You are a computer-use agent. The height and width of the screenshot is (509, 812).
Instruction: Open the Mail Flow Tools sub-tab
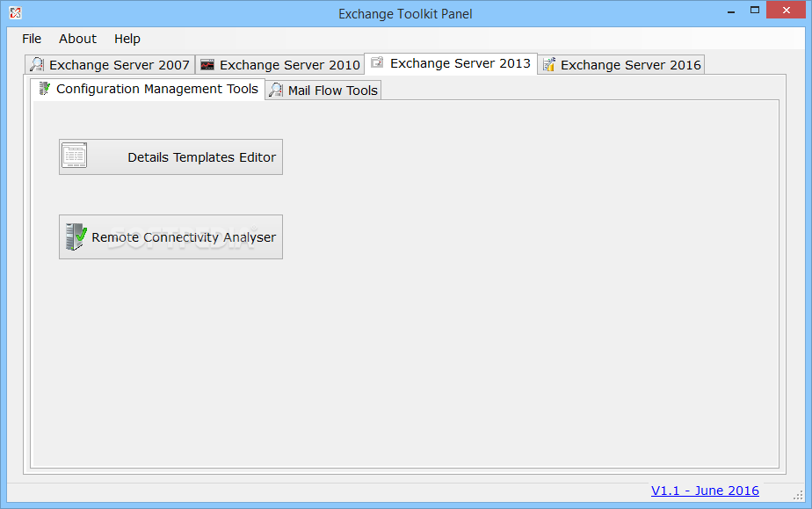[323, 90]
